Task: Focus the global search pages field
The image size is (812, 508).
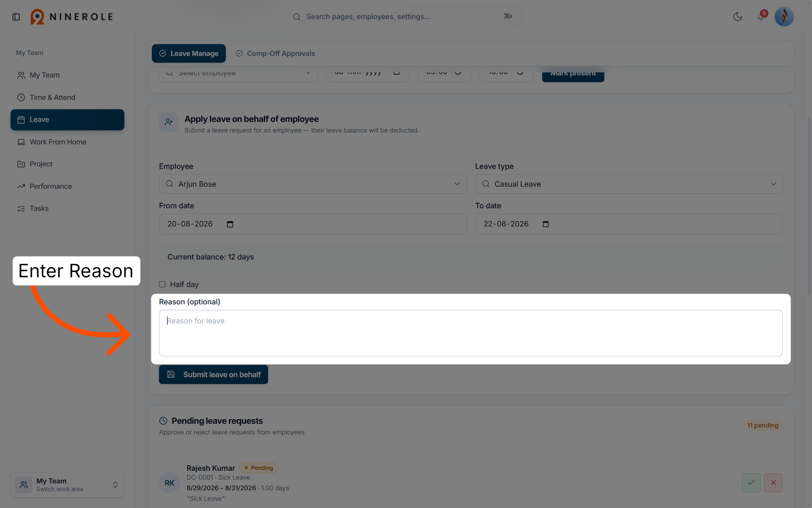Action: pos(403,17)
